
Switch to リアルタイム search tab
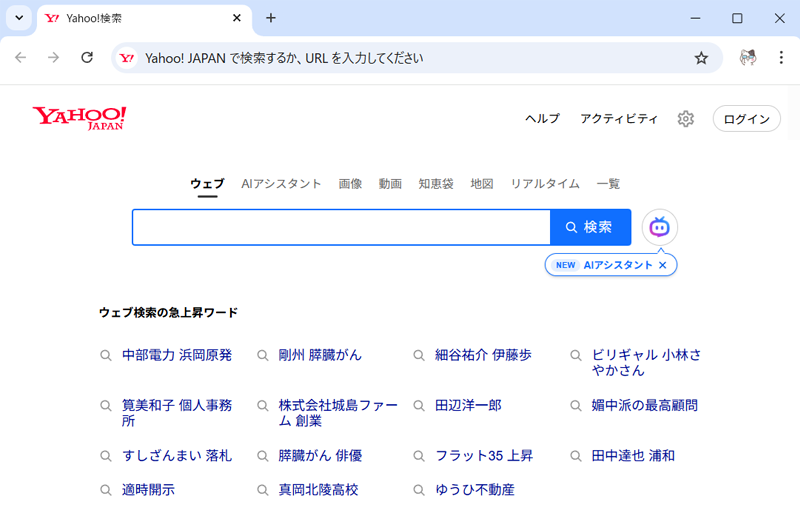(x=545, y=184)
